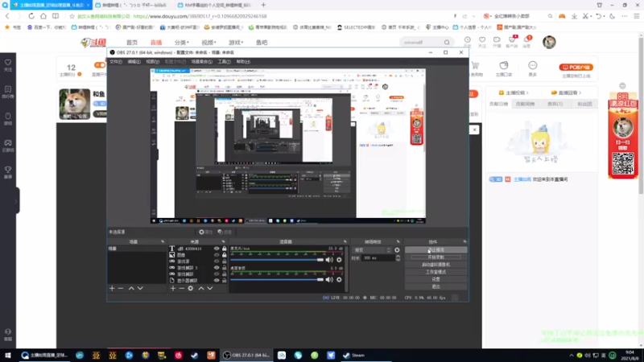644x362 pixels.
Task: Remove the selected scene with the minus icon
Action: tap(121, 289)
